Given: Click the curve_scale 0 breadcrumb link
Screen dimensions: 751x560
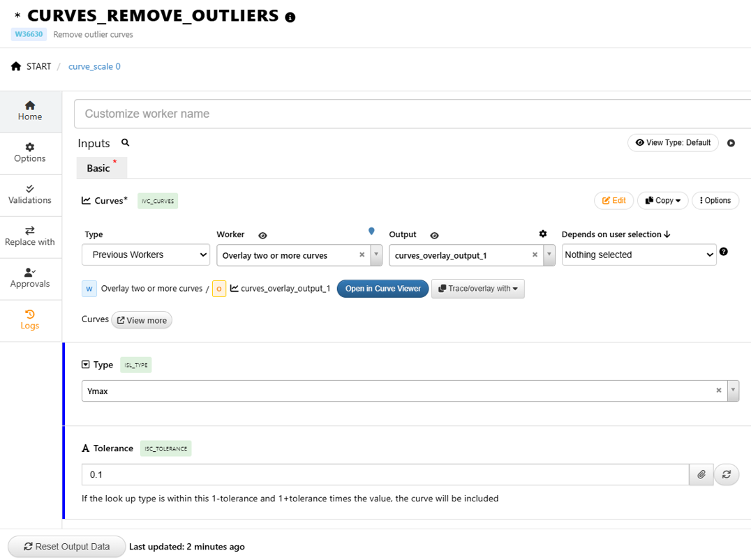Looking at the screenshot, I should [94, 66].
